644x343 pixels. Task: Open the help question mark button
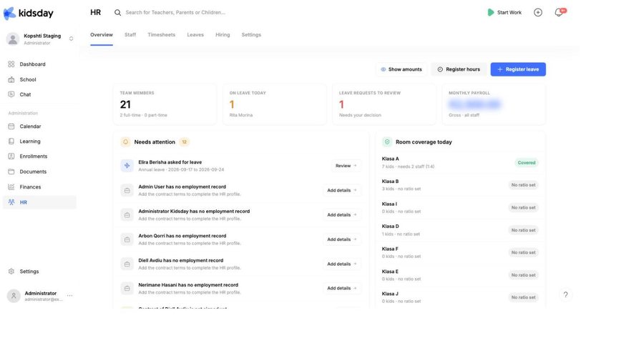point(565,294)
